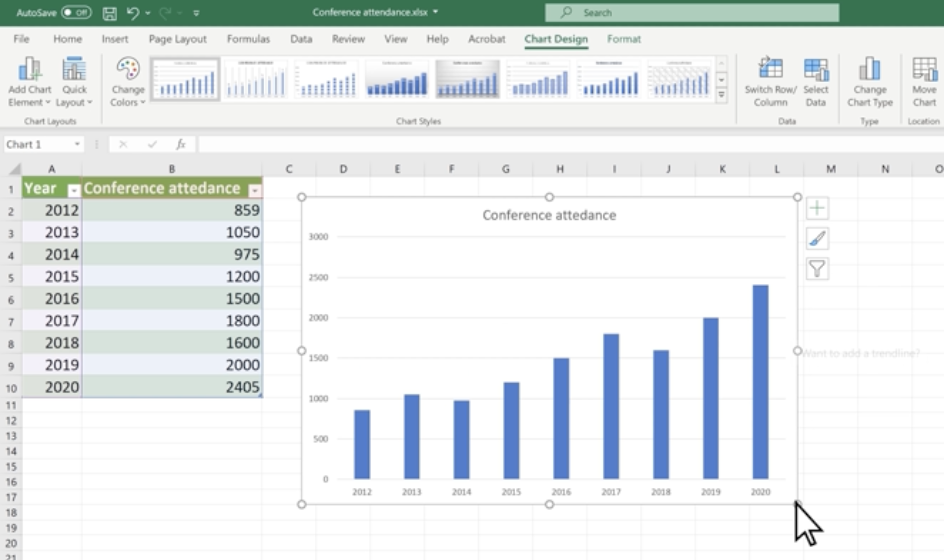Toggle AutoSave off switch
The image size is (944, 560).
tap(77, 12)
